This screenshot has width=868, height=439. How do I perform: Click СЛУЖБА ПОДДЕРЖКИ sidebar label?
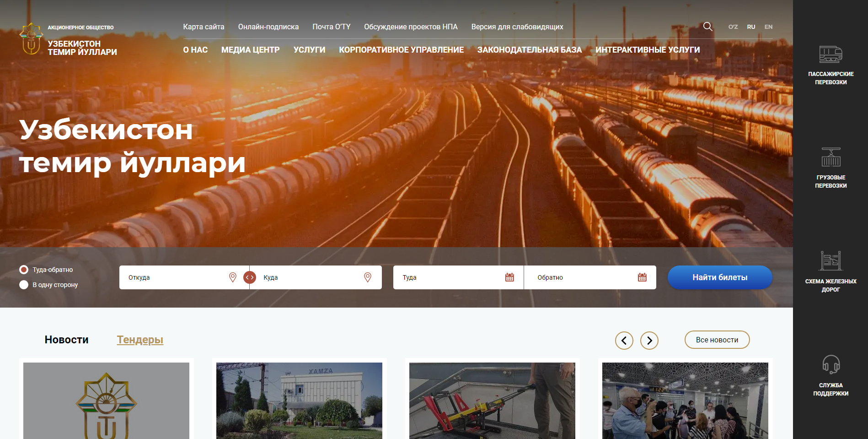[x=831, y=389]
